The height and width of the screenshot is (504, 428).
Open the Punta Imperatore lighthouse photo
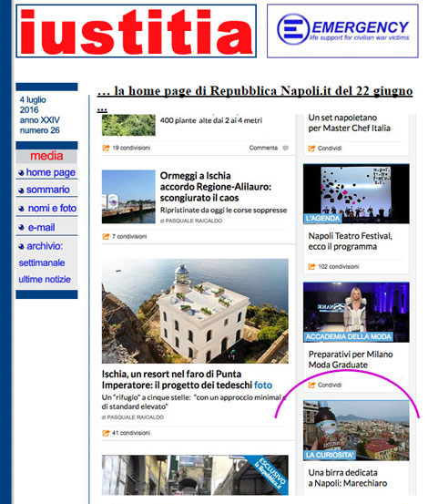coord(195,311)
